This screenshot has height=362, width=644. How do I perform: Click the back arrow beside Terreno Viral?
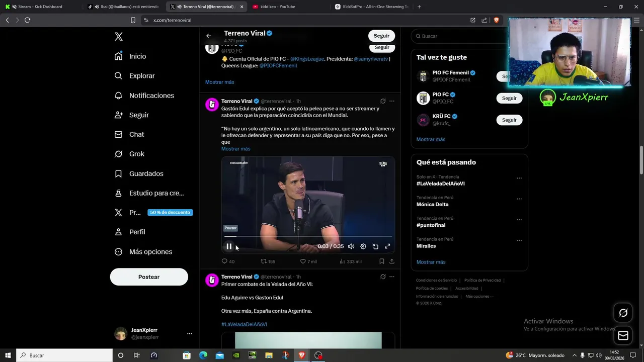[x=209, y=36]
